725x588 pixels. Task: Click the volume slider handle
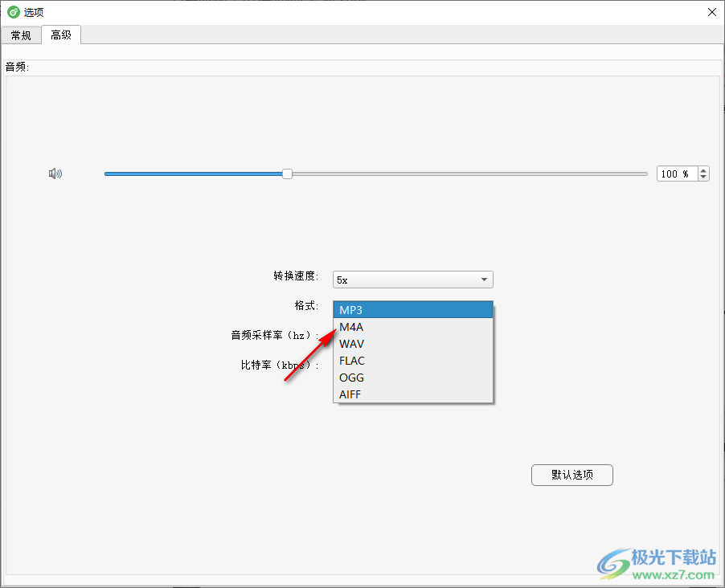(x=287, y=174)
